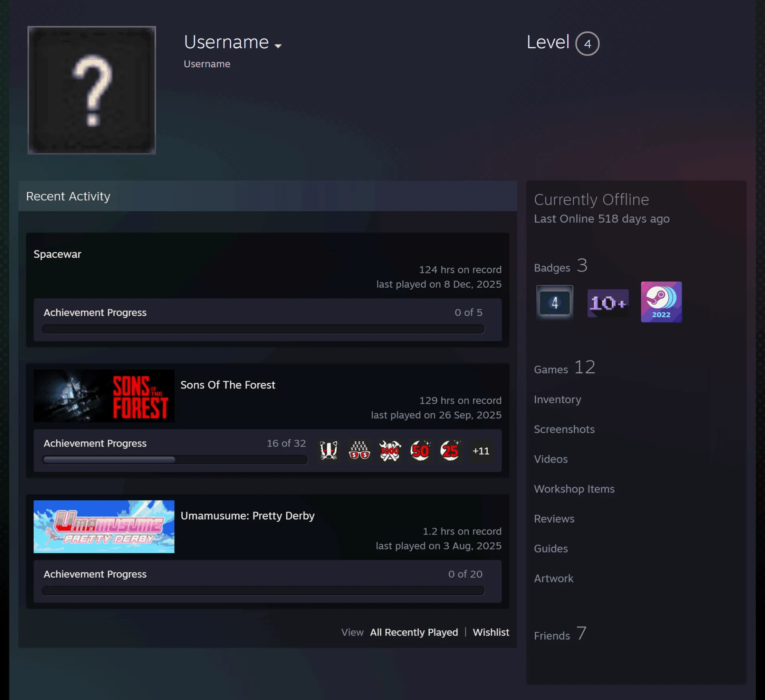Go to Reviews
Image resolution: width=765 pixels, height=700 pixels.
coord(554,519)
